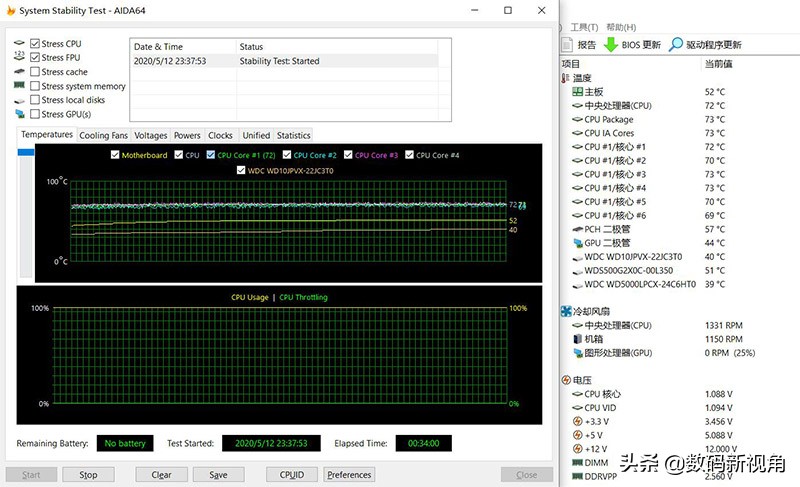
Task: Toggle the CPU Core #1 graph checkbox
Action: click(210, 155)
